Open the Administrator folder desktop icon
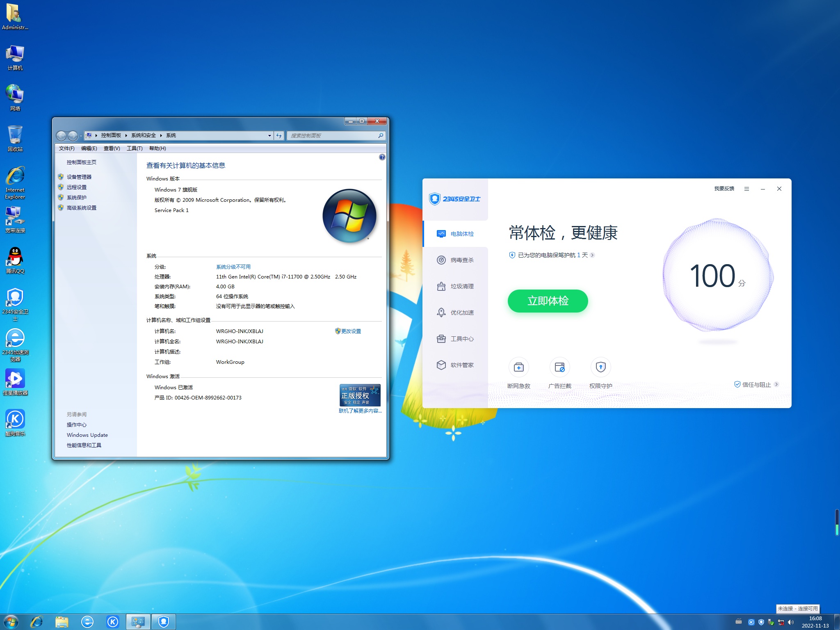This screenshot has height=630, width=840. pos(15,16)
